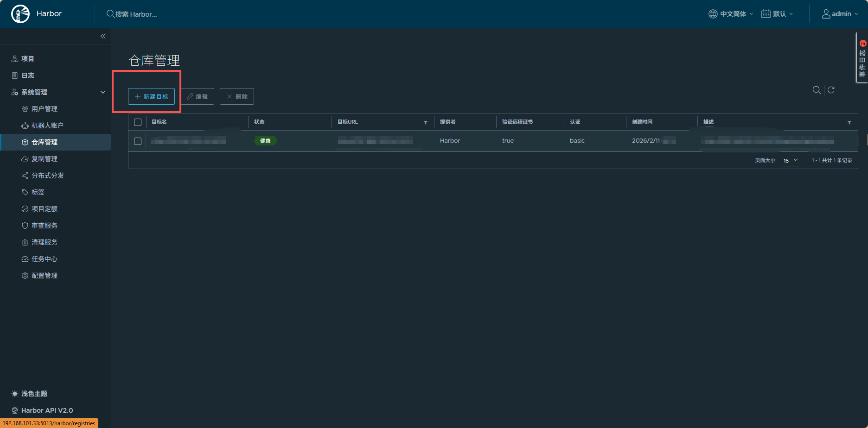Refresh the registry list
The image size is (868, 428).
(831, 90)
